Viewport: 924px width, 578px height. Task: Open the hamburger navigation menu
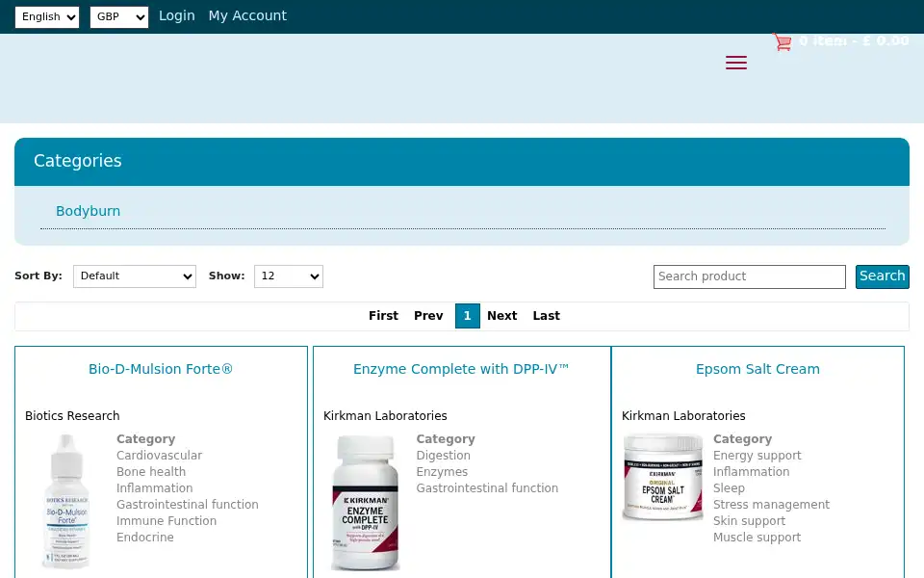point(736,63)
